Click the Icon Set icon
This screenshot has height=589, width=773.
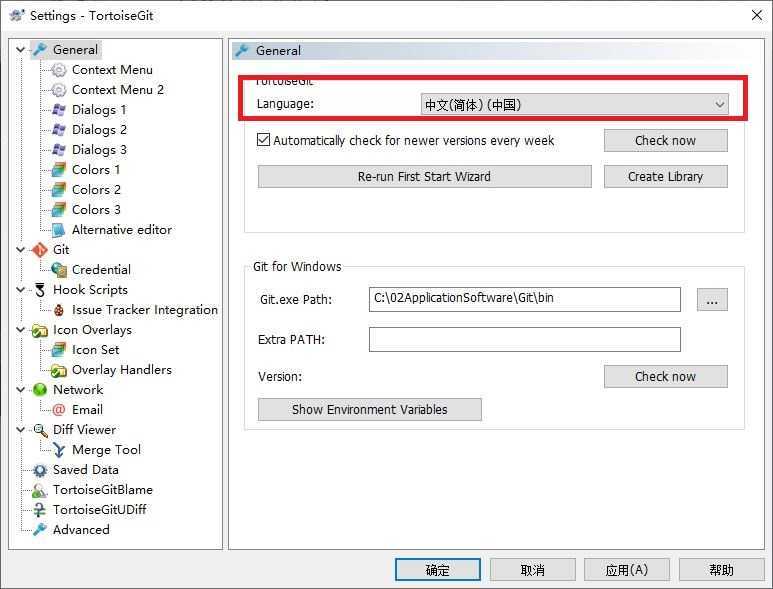59,350
